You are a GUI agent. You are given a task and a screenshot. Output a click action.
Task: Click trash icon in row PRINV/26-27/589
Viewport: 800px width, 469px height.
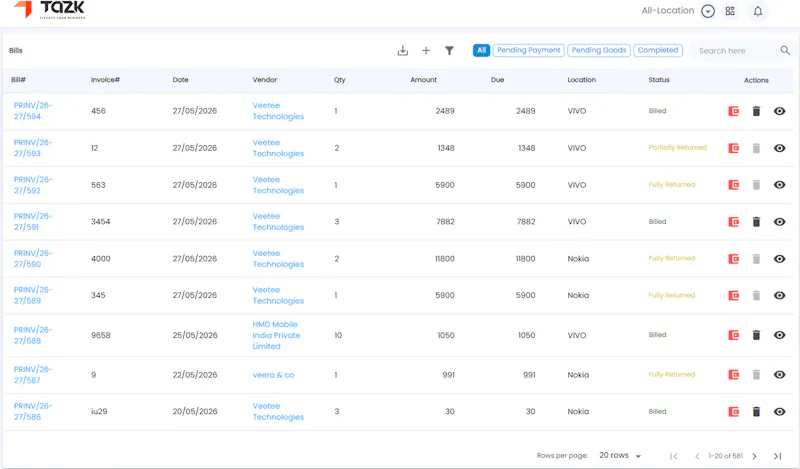click(x=756, y=295)
